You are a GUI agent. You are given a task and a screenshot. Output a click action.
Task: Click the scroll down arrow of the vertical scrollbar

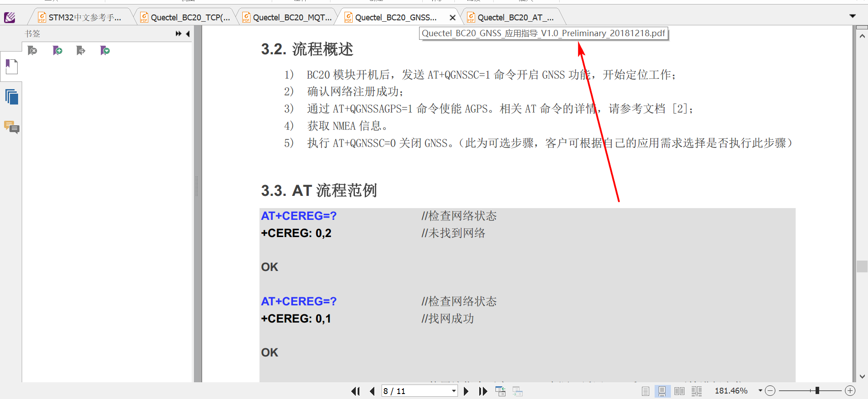[862, 376]
